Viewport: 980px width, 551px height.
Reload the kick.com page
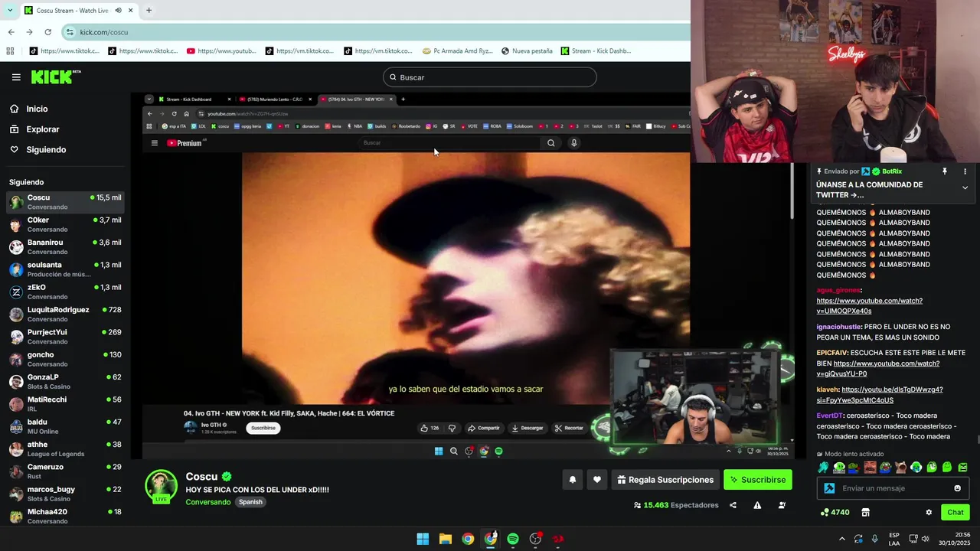(x=47, y=32)
